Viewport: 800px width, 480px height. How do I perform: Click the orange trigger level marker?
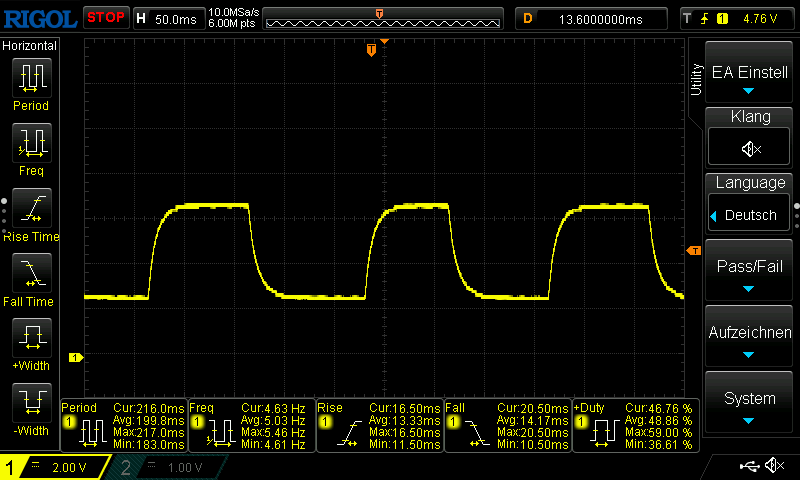pyautogui.click(x=692, y=251)
